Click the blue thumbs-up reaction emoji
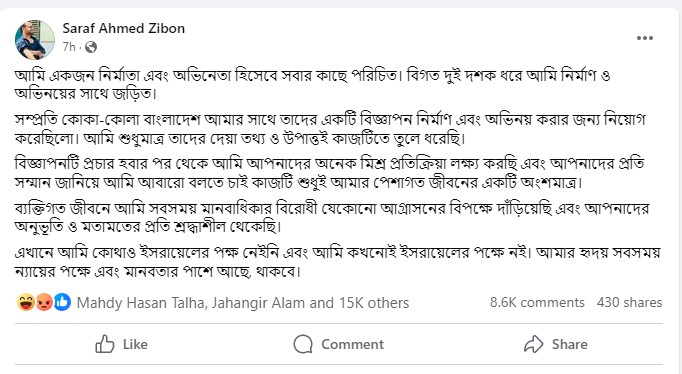682x374 pixels. (62, 302)
